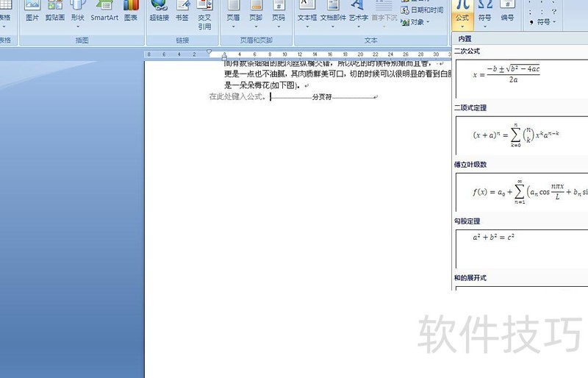Viewport: 588px width, 378px height.
Task: Expand the 形状 shapes dropdown arrow
Action: (78, 26)
